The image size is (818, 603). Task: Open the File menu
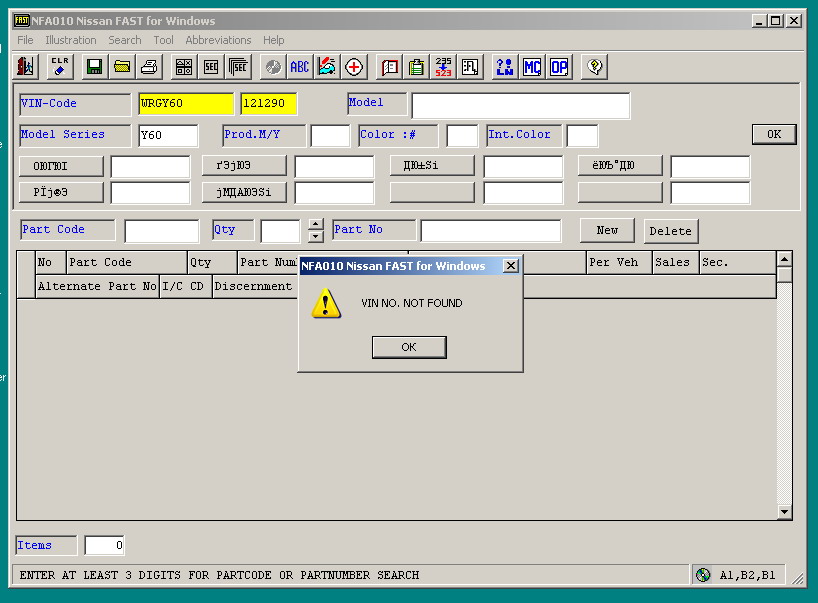tap(25, 40)
